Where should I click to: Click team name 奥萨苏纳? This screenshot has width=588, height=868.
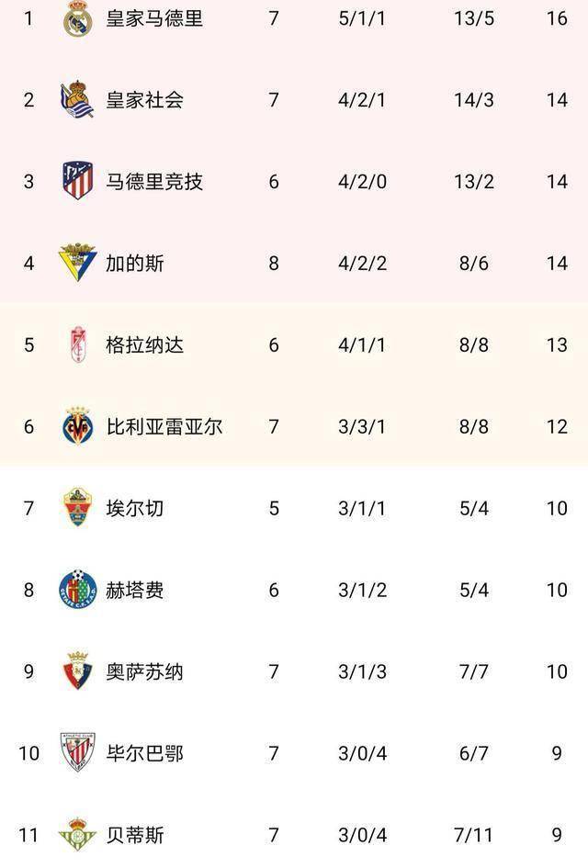[x=144, y=671]
